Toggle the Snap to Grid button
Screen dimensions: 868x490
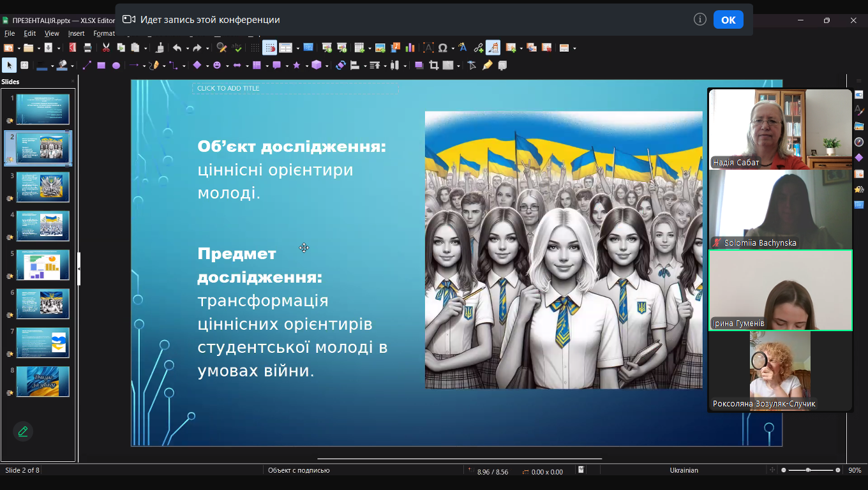point(269,48)
